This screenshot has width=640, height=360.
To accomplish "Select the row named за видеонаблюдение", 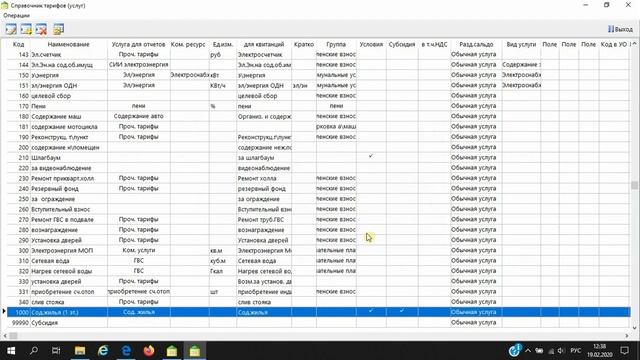I will (318, 168).
